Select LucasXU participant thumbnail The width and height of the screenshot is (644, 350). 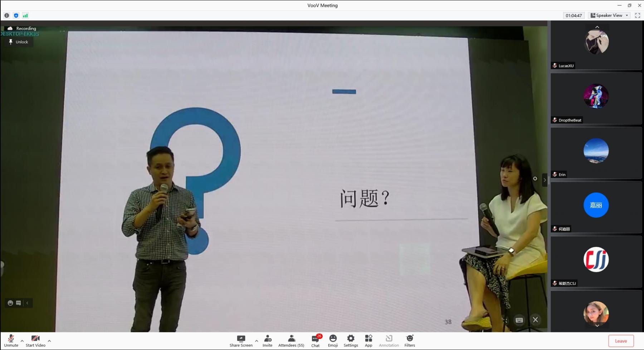tap(596, 45)
